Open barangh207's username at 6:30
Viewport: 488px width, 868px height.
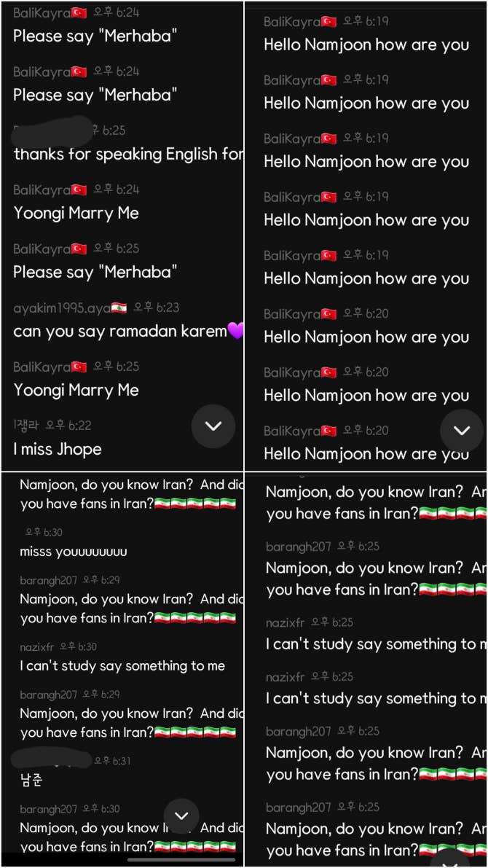(48, 809)
